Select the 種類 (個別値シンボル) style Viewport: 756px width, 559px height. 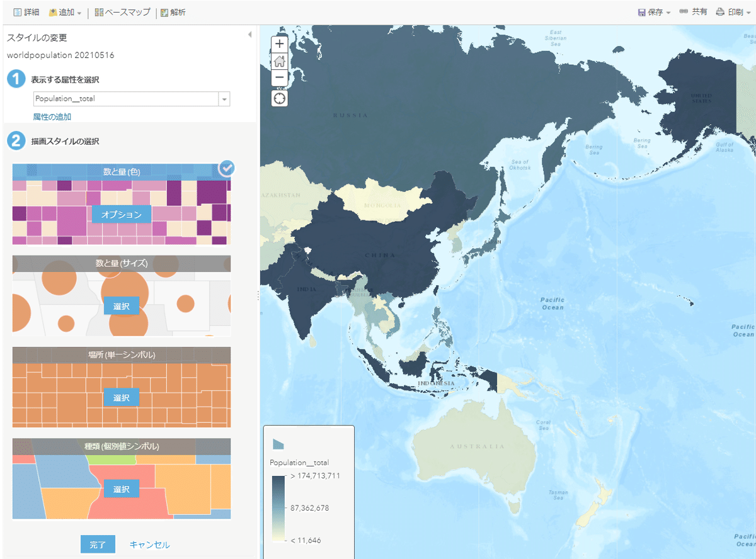(x=122, y=488)
